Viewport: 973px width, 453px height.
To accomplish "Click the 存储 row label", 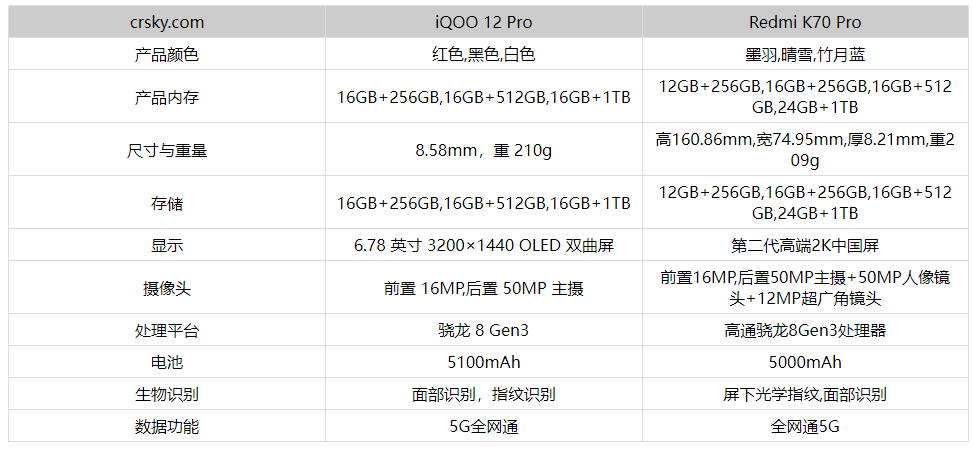I will coord(167,203).
